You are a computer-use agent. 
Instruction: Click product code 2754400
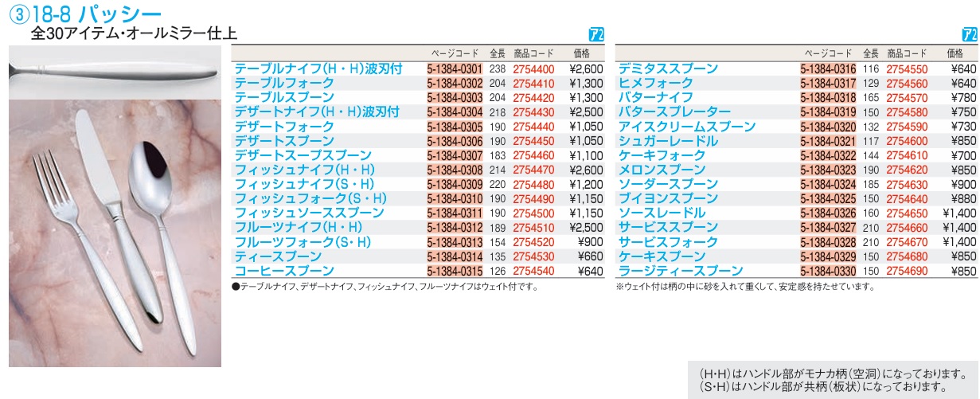pyautogui.click(x=533, y=69)
